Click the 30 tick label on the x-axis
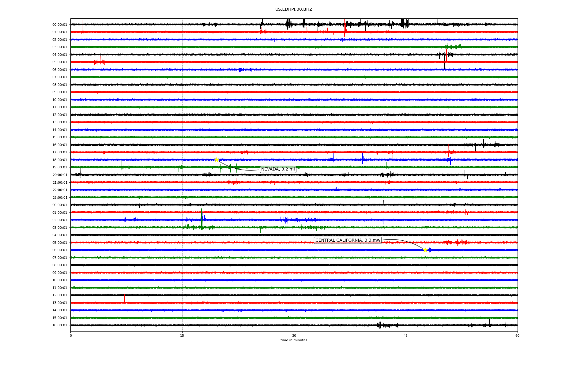This screenshot has width=588, height=368. [x=294, y=335]
